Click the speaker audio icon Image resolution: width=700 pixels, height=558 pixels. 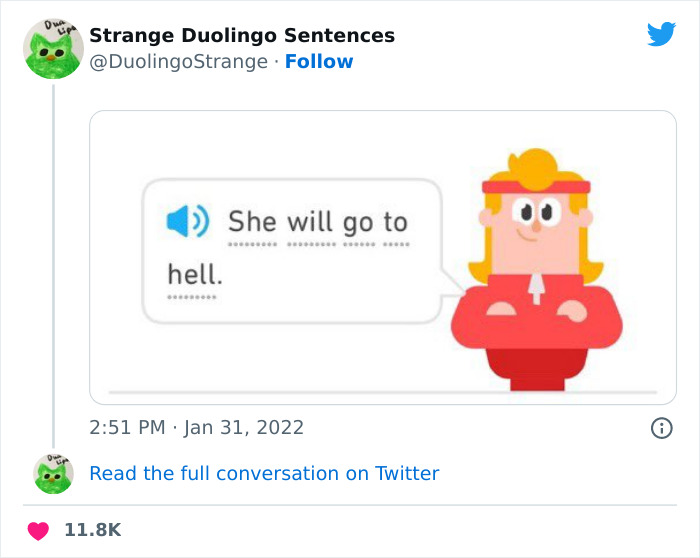(185, 221)
